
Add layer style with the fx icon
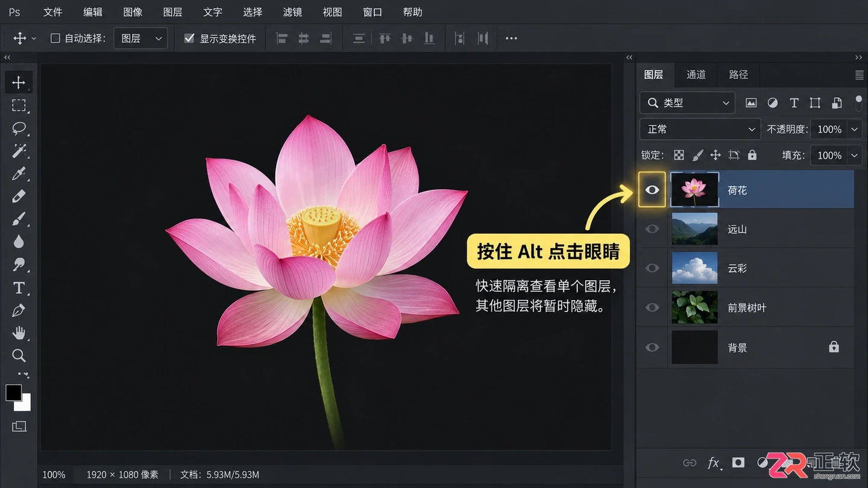click(714, 463)
